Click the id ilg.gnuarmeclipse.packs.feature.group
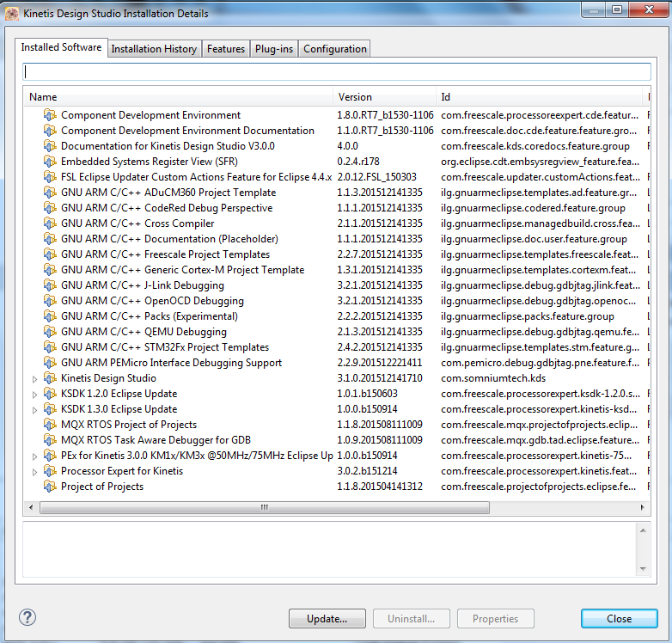Viewport: 672px width, 643px height. pyautogui.click(x=528, y=316)
